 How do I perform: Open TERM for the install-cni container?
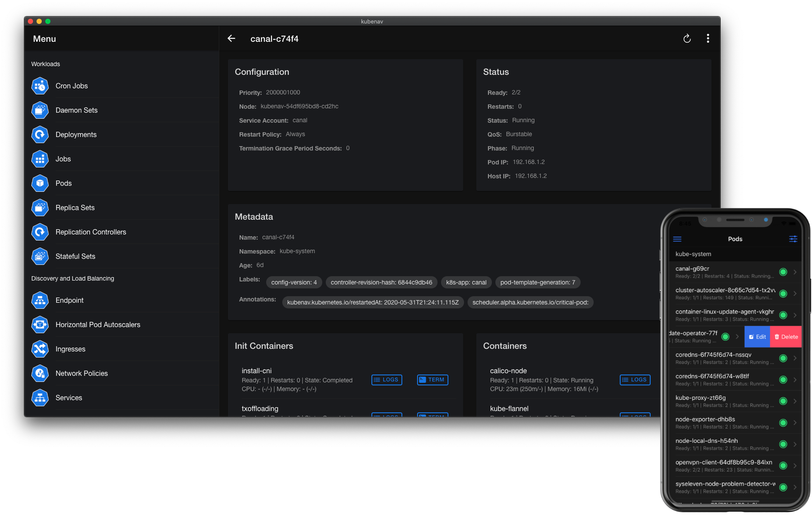point(432,380)
